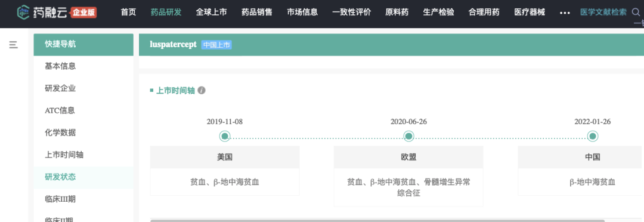
Task: Click the β-地中海贫血 indication under 中国
Action: coord(592,182)
